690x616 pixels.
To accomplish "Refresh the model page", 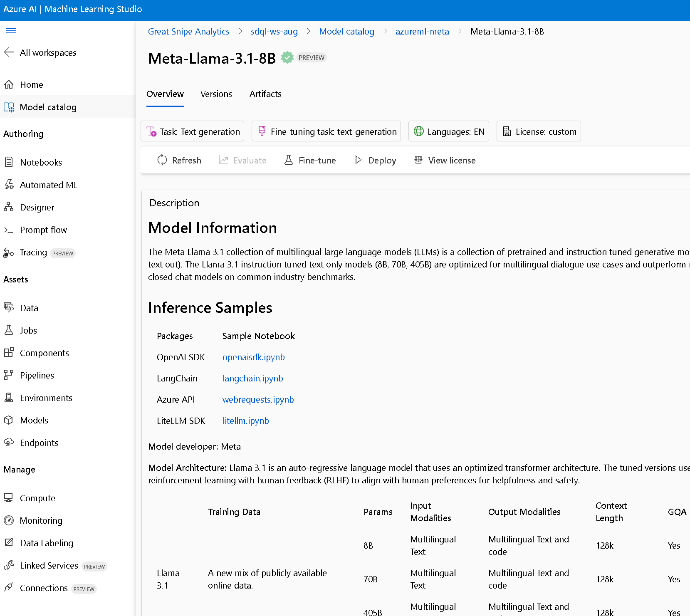I will click(179, 160).
